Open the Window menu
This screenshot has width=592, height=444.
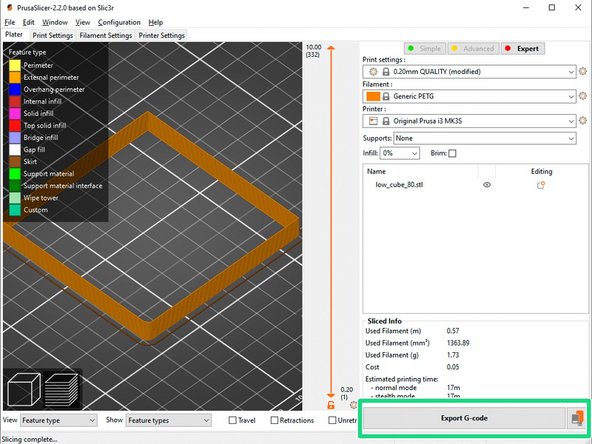tap(55, 22)
